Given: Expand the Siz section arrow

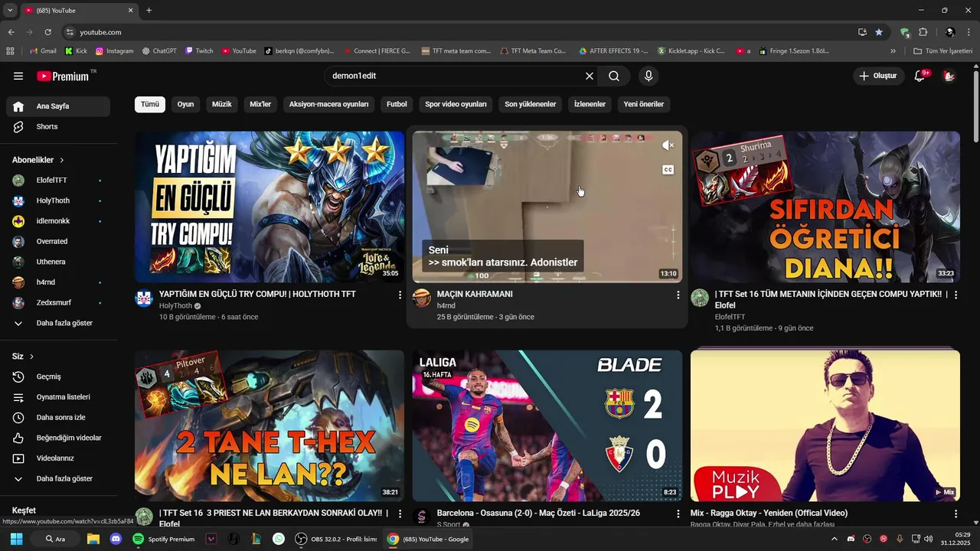Looking at the screenshot, I should tap(31, 357).
